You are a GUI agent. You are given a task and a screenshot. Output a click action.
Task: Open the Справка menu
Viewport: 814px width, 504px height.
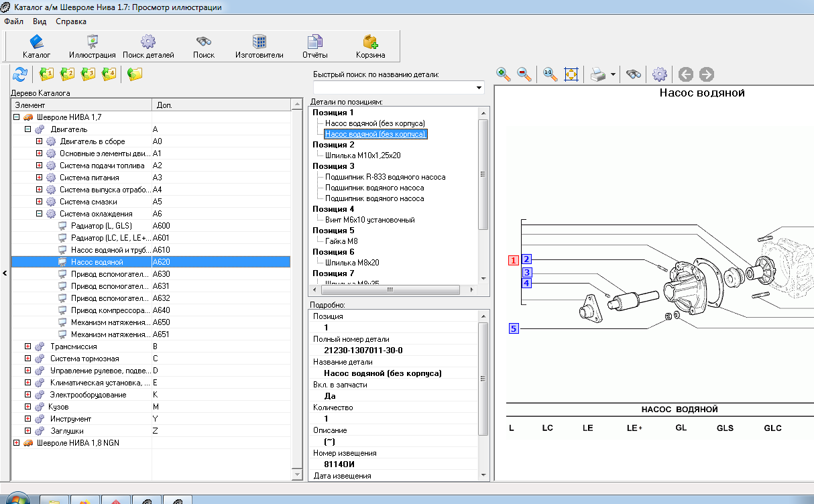(x=71, y=21)
